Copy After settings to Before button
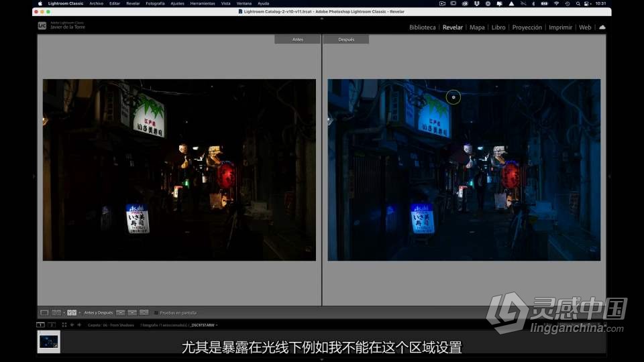Screen dimensions: 644x362 click(x=132, y=313)
